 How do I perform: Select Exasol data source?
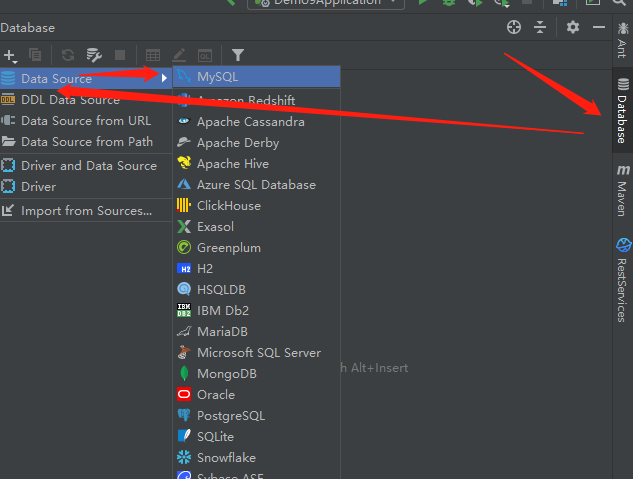257,226
